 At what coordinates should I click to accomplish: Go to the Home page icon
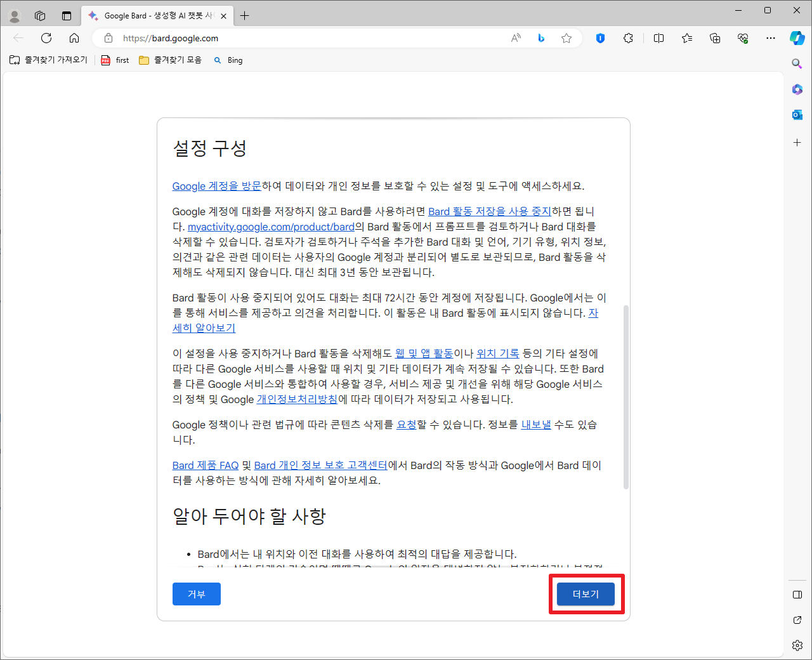coord(74,38)
